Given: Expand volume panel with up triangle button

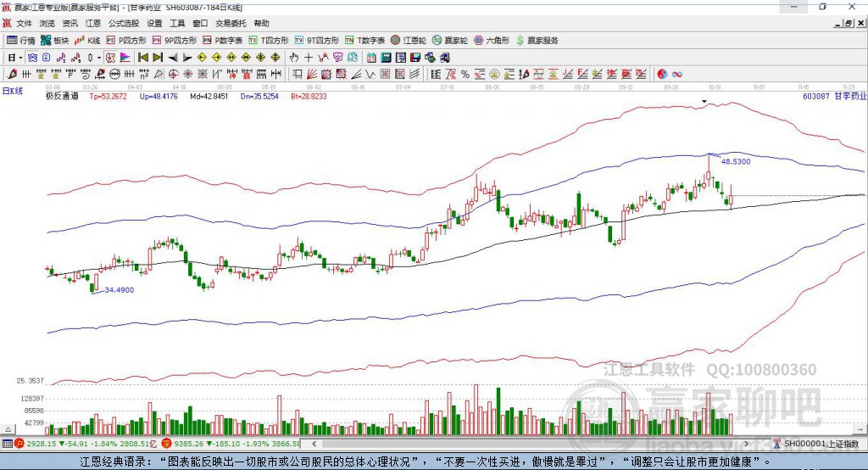Looking at the screenshot, I should tap(8, 429).
